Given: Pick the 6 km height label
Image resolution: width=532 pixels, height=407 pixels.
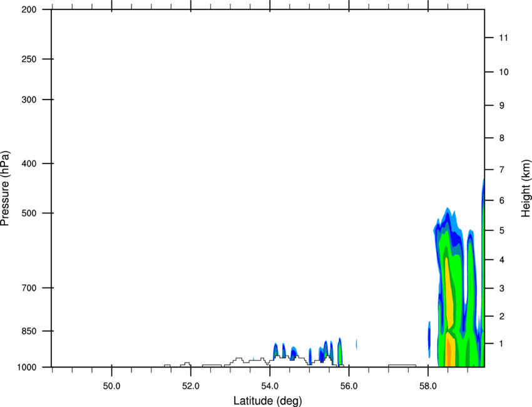Looking at the screenshot, I should pos(502,200).
